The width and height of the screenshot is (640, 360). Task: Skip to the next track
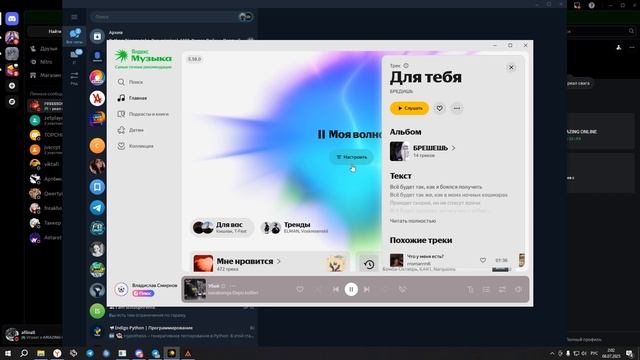[367, 289]
